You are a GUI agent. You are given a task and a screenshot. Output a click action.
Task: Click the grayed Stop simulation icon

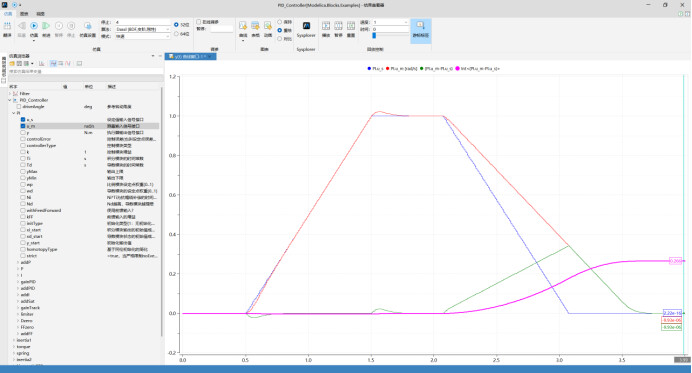coord(71,26)
